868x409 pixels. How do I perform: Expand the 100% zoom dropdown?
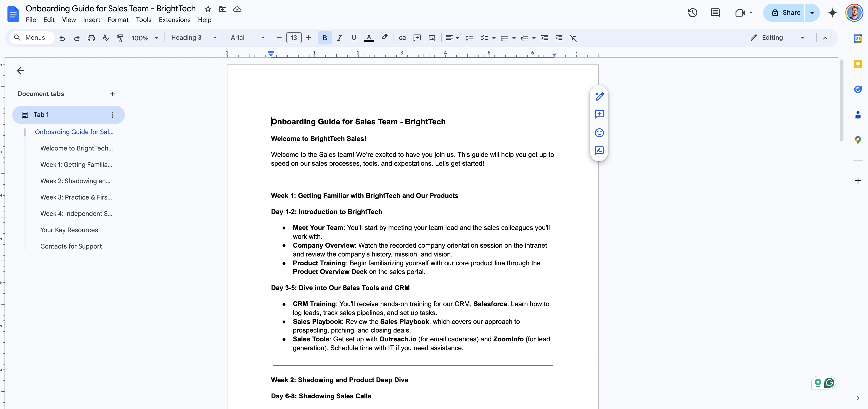pyautogui.click(x=145, y=38)
